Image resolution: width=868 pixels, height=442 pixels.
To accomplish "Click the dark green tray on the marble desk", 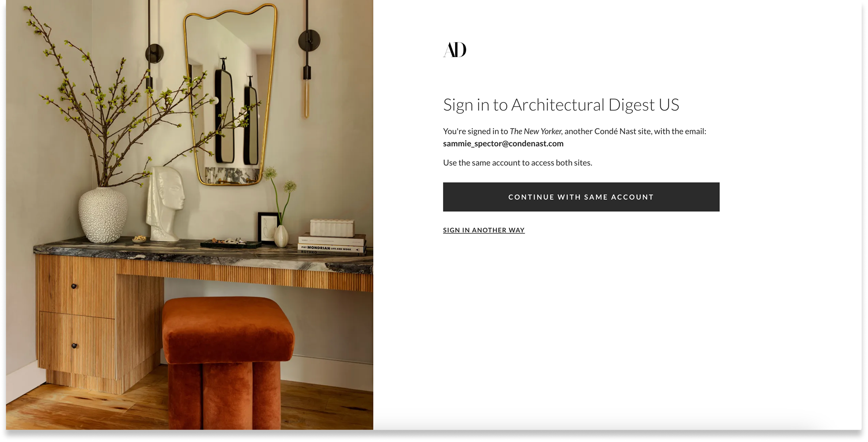I will pos(231,244).
